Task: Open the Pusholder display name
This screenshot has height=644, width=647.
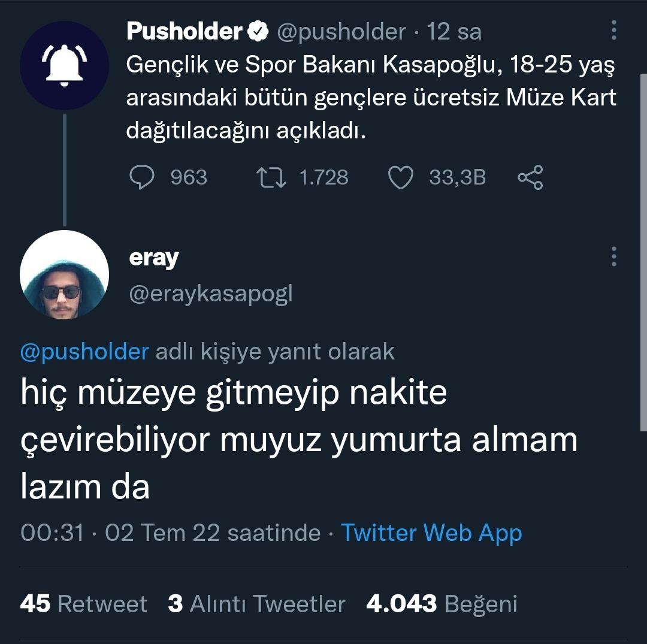Action: [x=184, y=32]
